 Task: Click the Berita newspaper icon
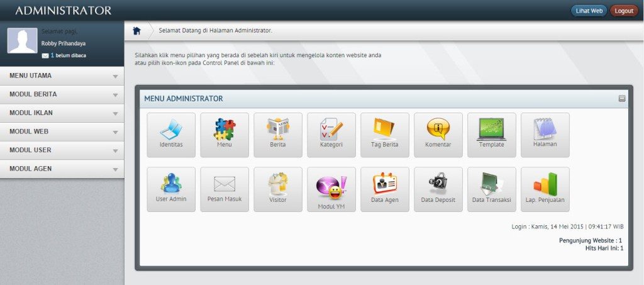click(278, 135)
